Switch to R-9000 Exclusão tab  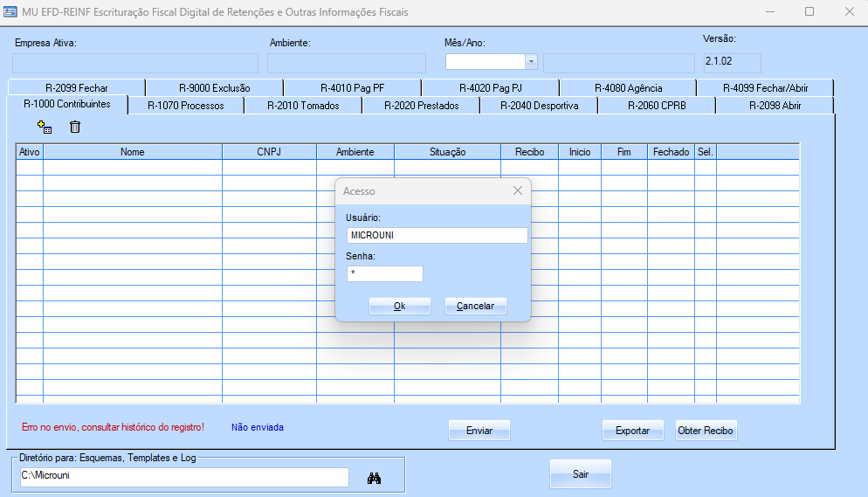[214, 88]
